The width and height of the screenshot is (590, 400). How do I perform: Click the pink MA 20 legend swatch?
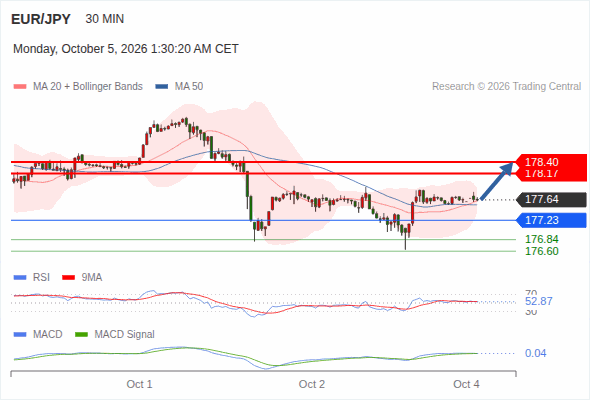coord(20,87)
